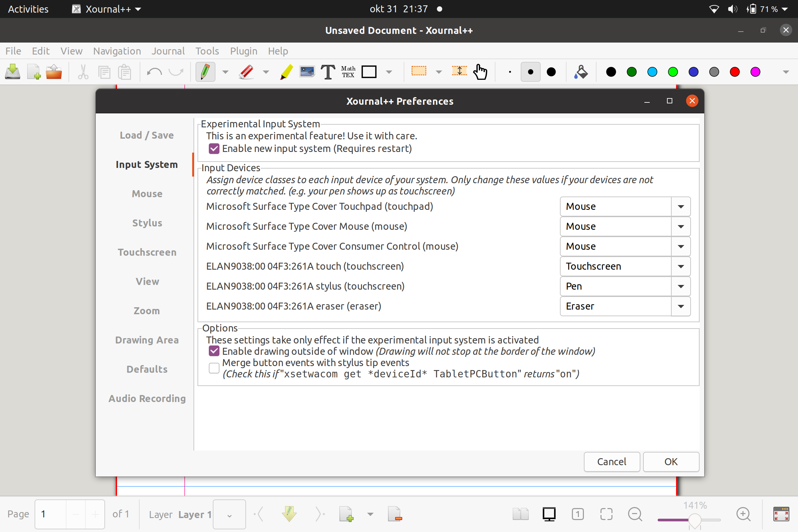The height and width of the screenshot is (532, 798).
Task: Uncheck Enable drawing outside of window
Action: pyautogui.click(x=214, y=351)
